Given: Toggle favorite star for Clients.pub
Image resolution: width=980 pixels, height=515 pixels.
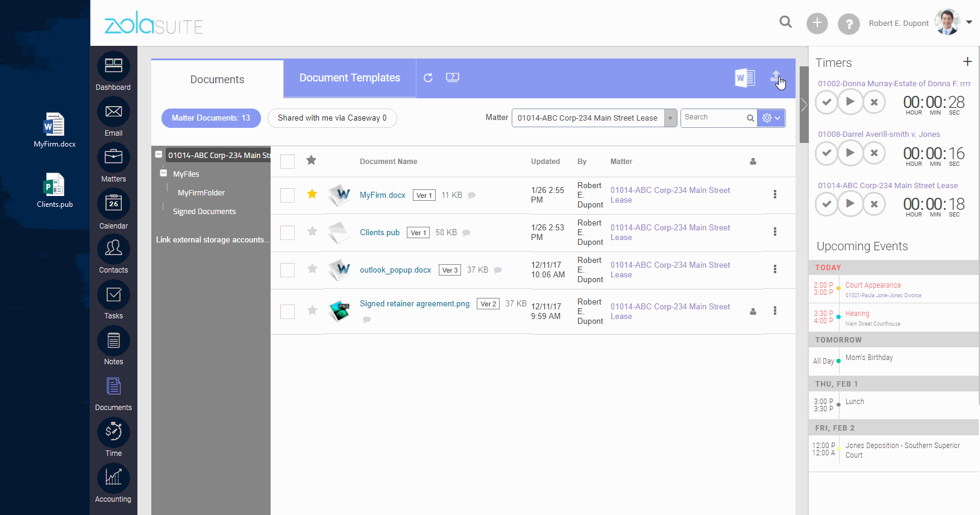Looking at the screenshot, I should click(x=312, y=232).
